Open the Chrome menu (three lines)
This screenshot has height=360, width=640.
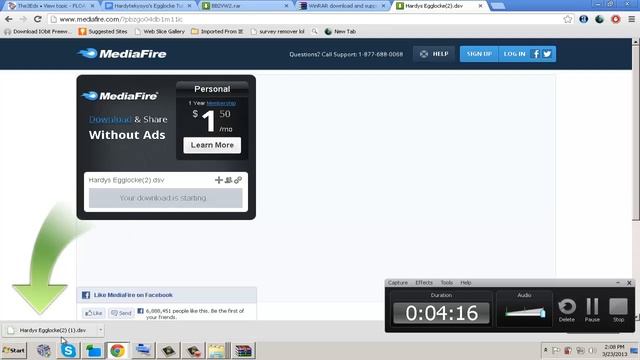(x=631, y=19)
